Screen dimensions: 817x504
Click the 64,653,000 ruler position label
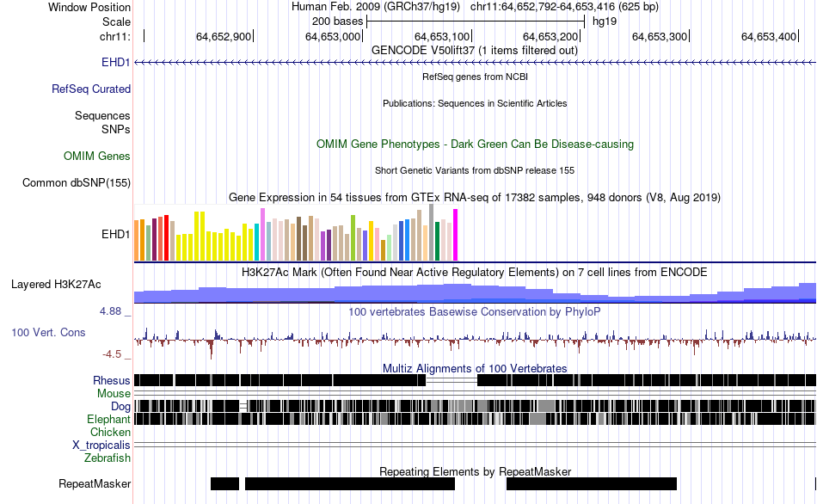pyautogui.click(x=333, y=36)
